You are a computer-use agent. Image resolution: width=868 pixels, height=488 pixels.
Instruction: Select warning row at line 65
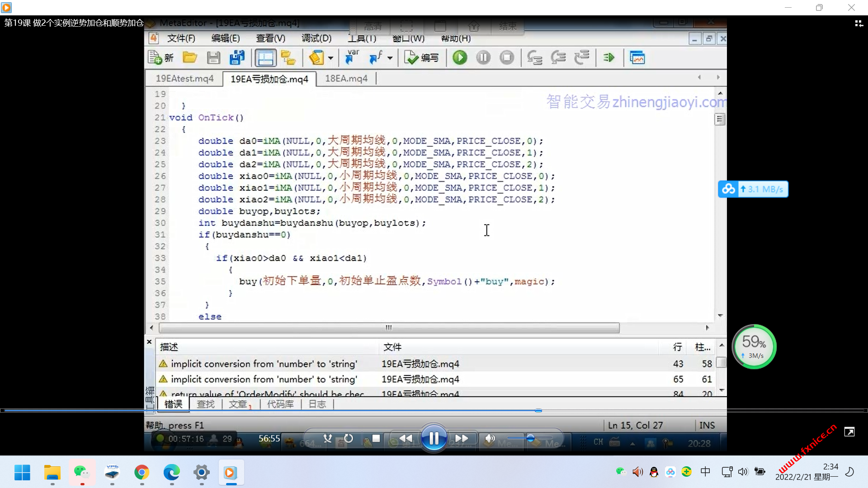tap(436, 379)
